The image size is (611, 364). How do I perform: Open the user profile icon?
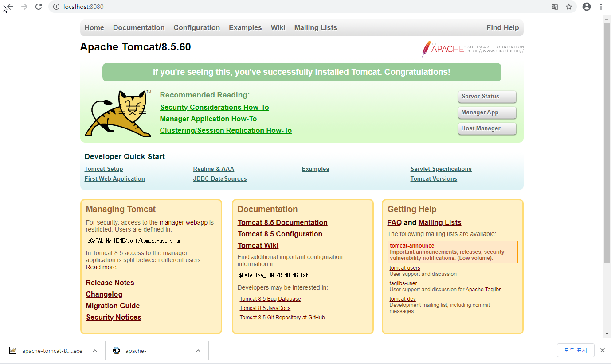pos(587,7)
